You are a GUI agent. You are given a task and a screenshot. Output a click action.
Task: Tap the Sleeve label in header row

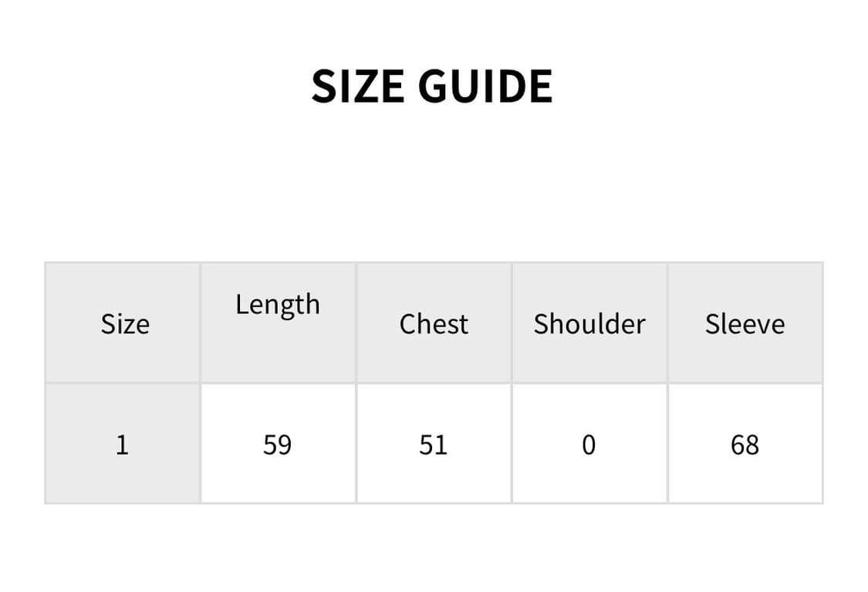tap(745, 323)
